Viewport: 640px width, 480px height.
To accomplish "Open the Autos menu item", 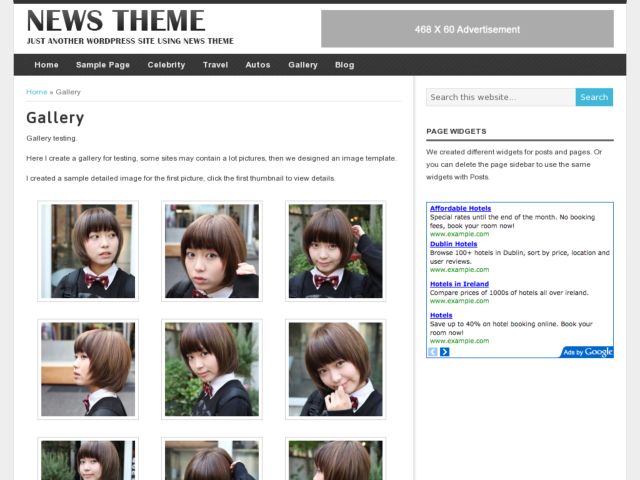I will pyautogui.click(x=258, y=65).
